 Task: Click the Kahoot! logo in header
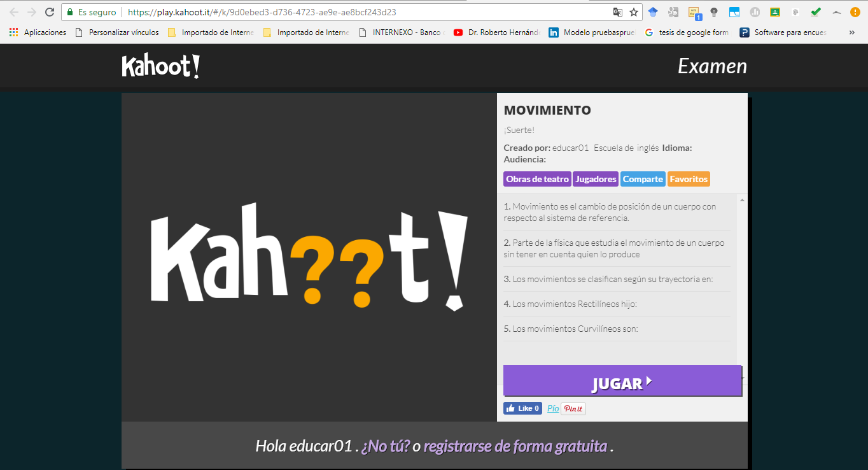[x=161, y=66]
